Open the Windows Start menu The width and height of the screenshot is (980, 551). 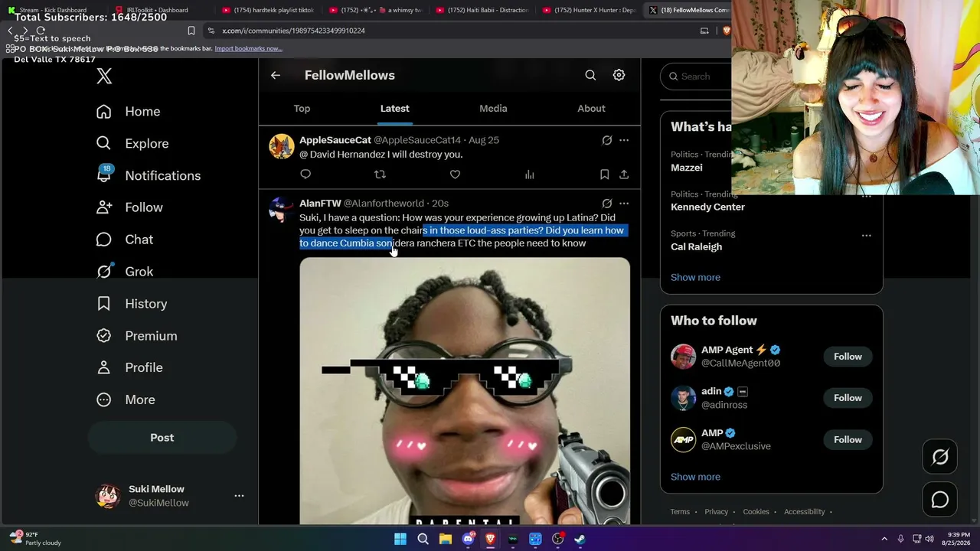point(400,539)
